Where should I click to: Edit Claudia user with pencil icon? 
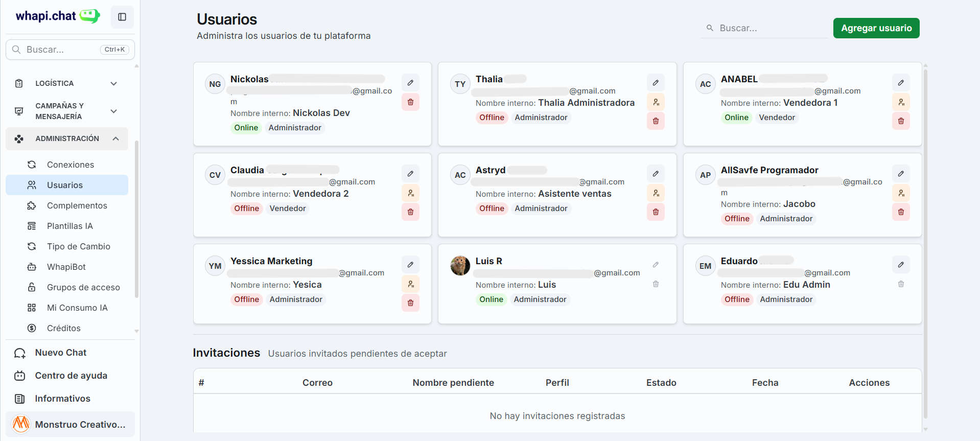[x=410, y=174]
